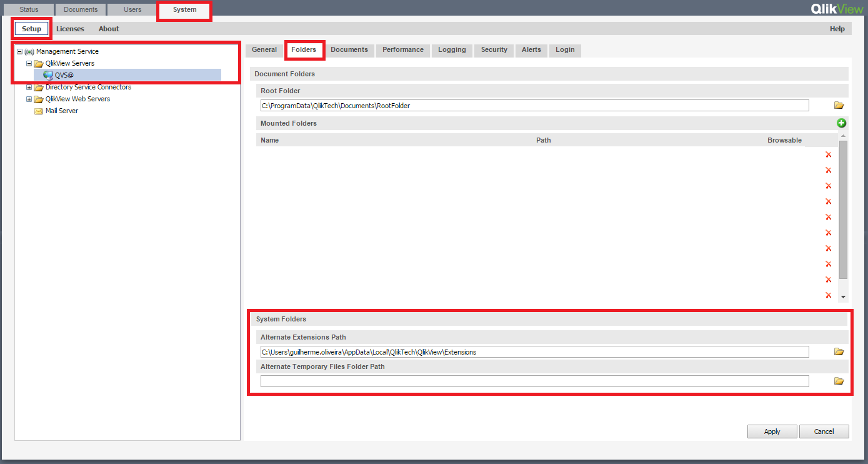Click the Alternate Temporary Files Folder Path field

[534, 381]
